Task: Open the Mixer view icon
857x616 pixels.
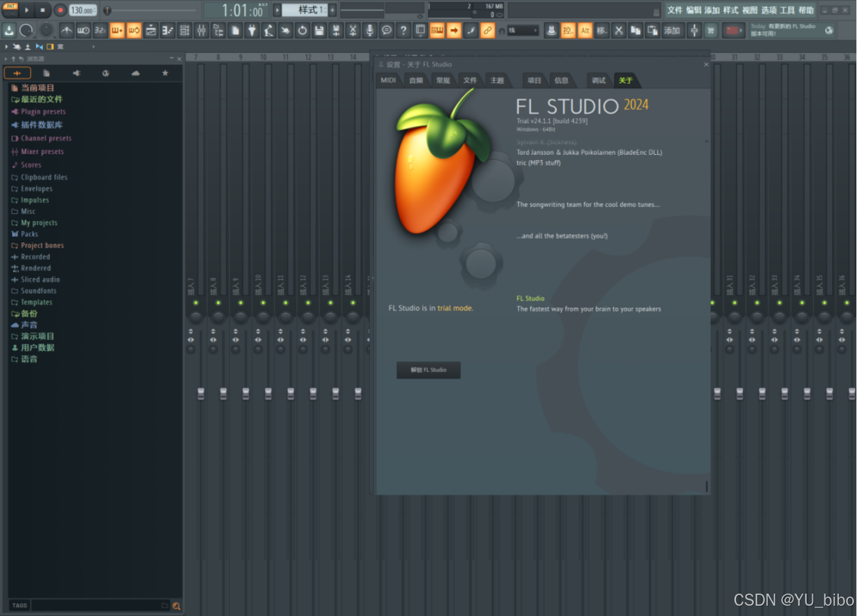Action: tap(202, 30)
